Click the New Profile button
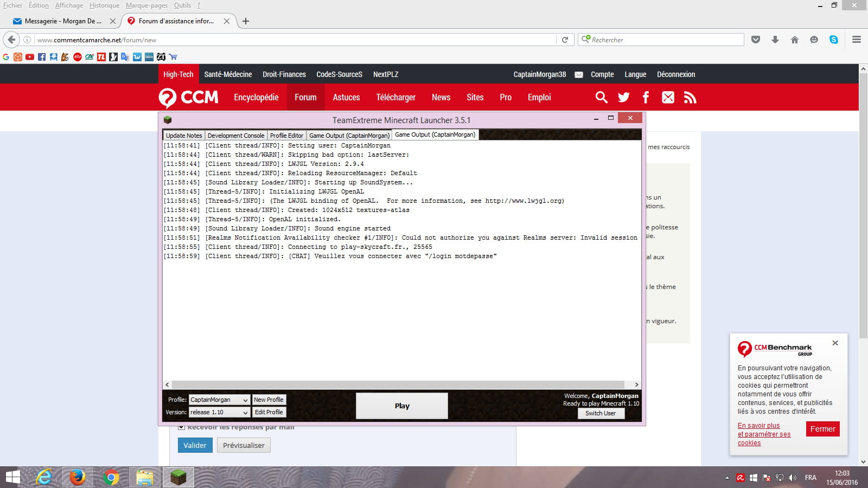Viewport: 868px width, 488px height. (x=269, y=400)
